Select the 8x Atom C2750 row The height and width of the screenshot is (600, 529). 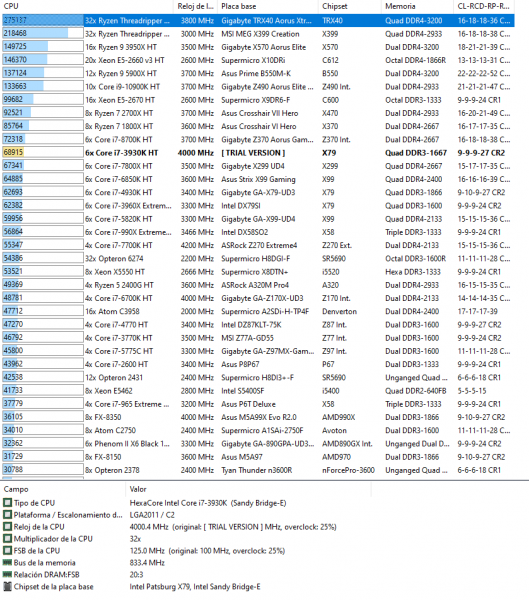[258, 430]
